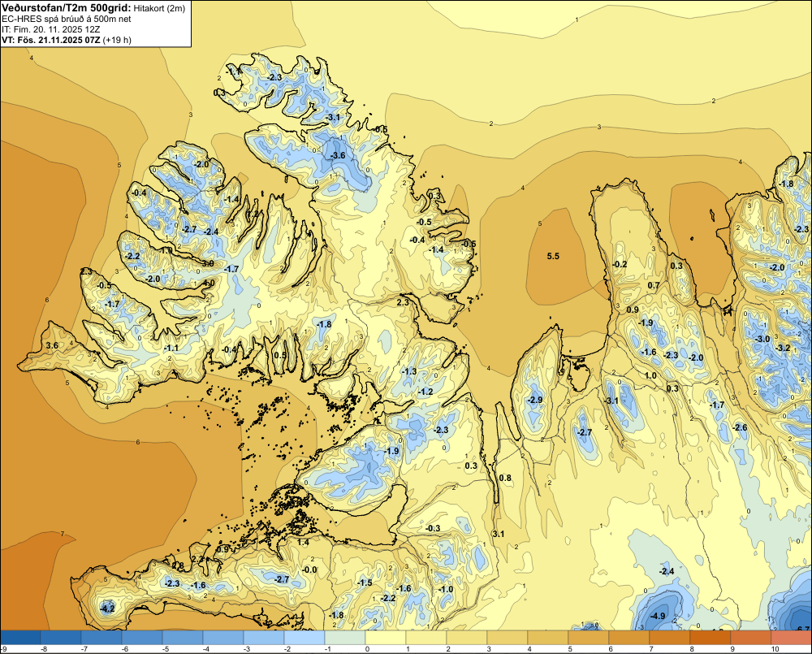Click the -3.6 temperature value
Image resolution: width=812 pixels, height=654 pixels.
(338, 155)
